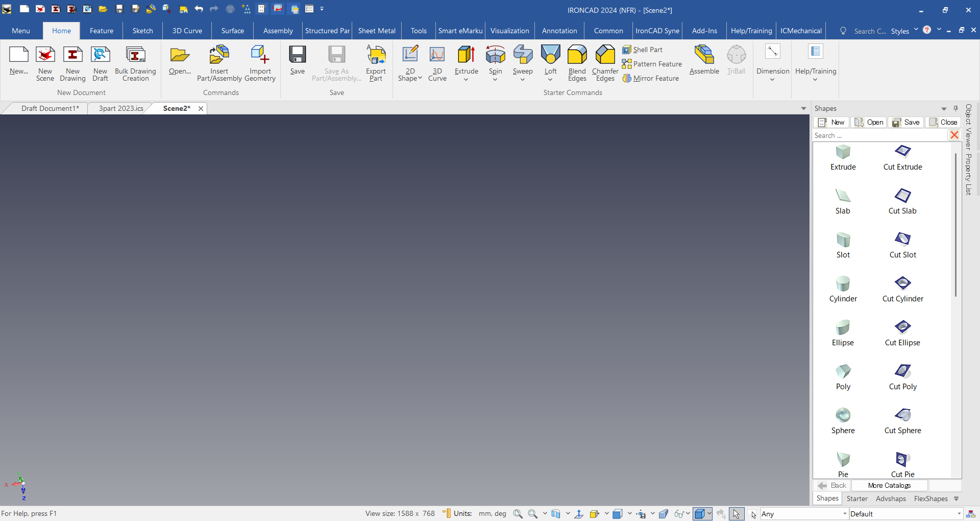The width and height of the screenshot is (980, 521).
Task: Toggle the shaded cube display mode in status bar
Action: point(699,514)
